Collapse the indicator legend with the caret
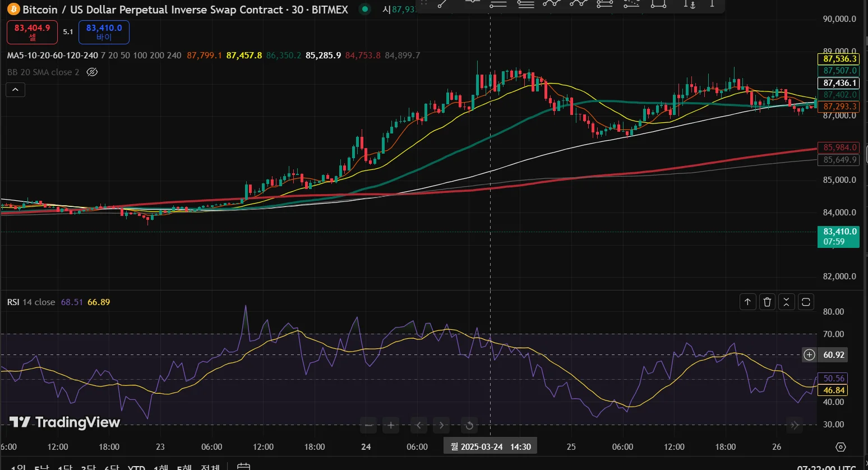 pos(15,90)
